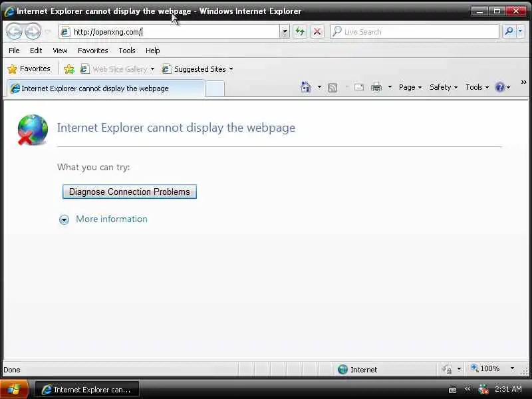Open the Page command menu

coord(410,87)
